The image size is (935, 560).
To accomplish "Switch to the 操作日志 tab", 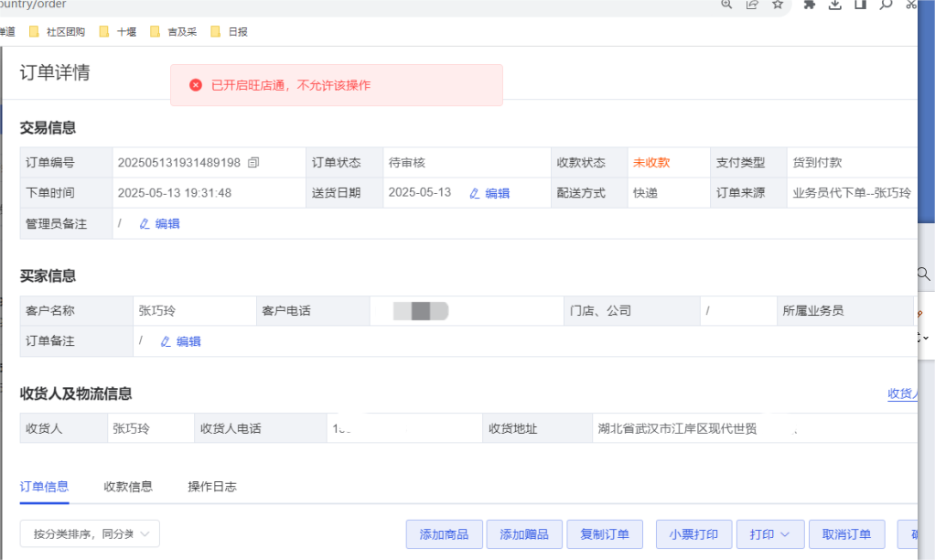I will [x=212, y=487].
